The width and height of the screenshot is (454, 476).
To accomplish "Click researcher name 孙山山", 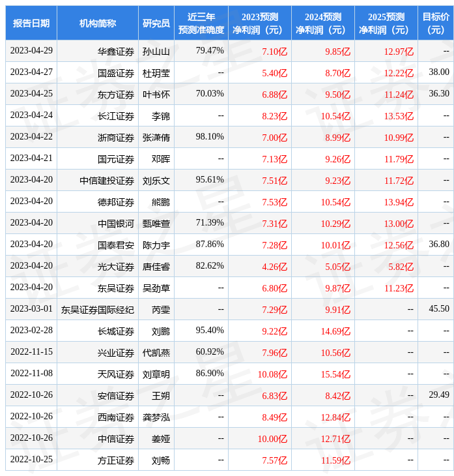I will pos(156,52).
